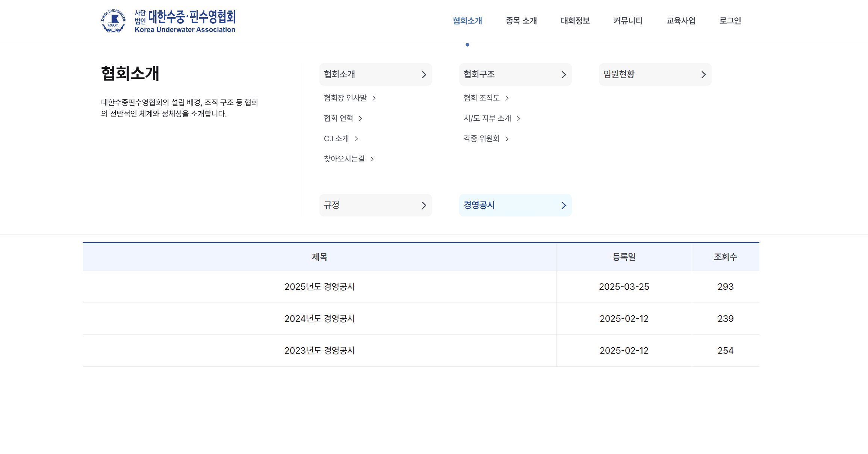Open the 2024년도 경영공시 post
The image size is (868, 454).
click(319, 319)
